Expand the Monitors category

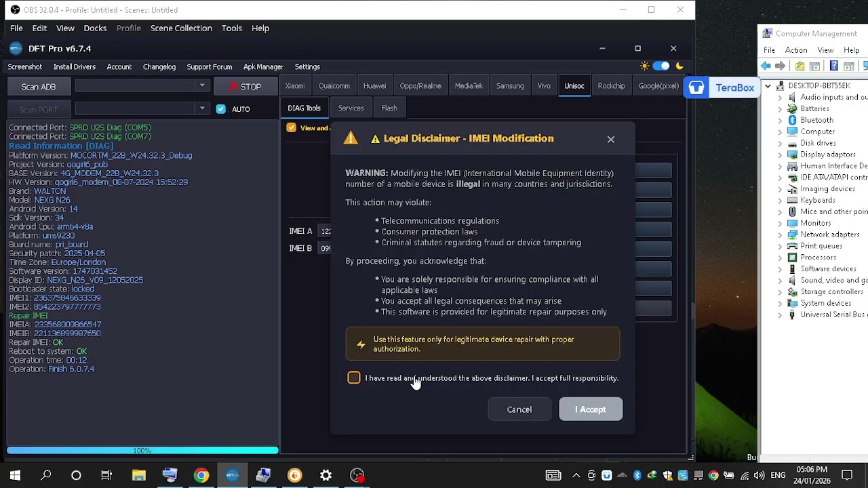pyautogui.click(x=780, y=224)
